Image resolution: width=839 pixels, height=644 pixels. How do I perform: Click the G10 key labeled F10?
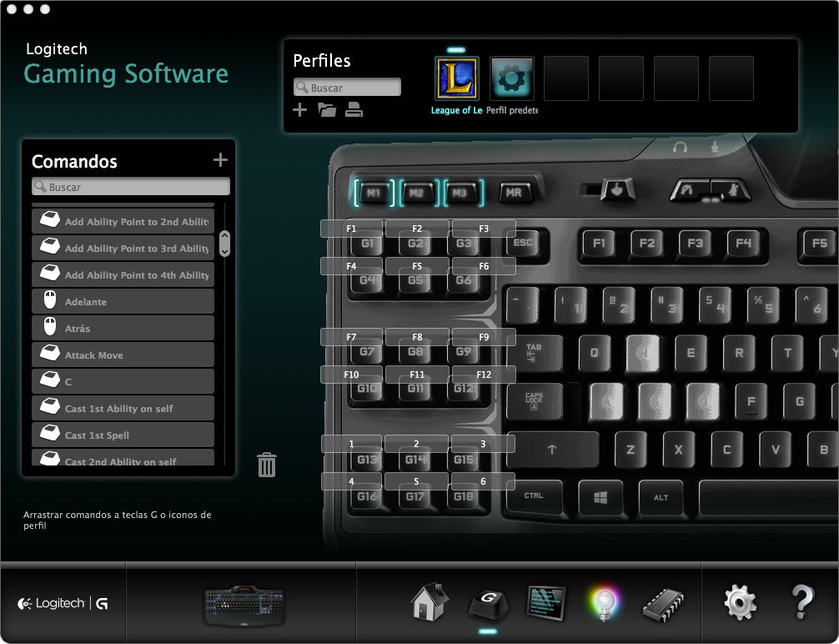click(x=367, y=389)
